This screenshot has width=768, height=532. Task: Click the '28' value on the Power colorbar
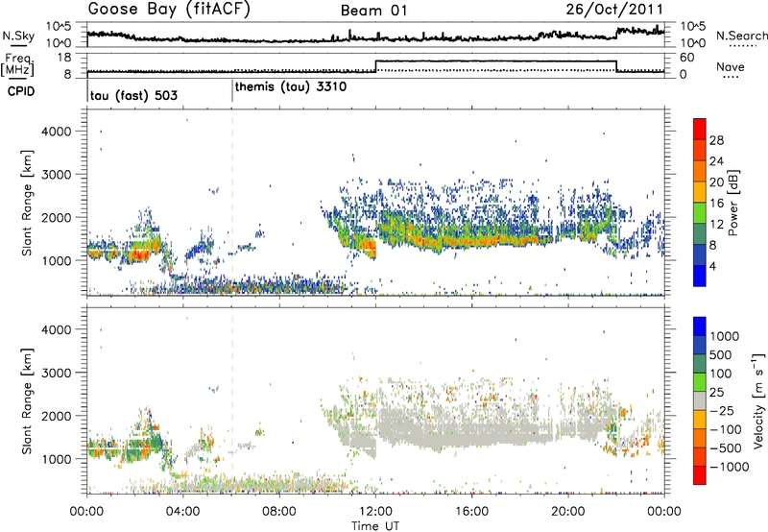click(x=716, y=140)
